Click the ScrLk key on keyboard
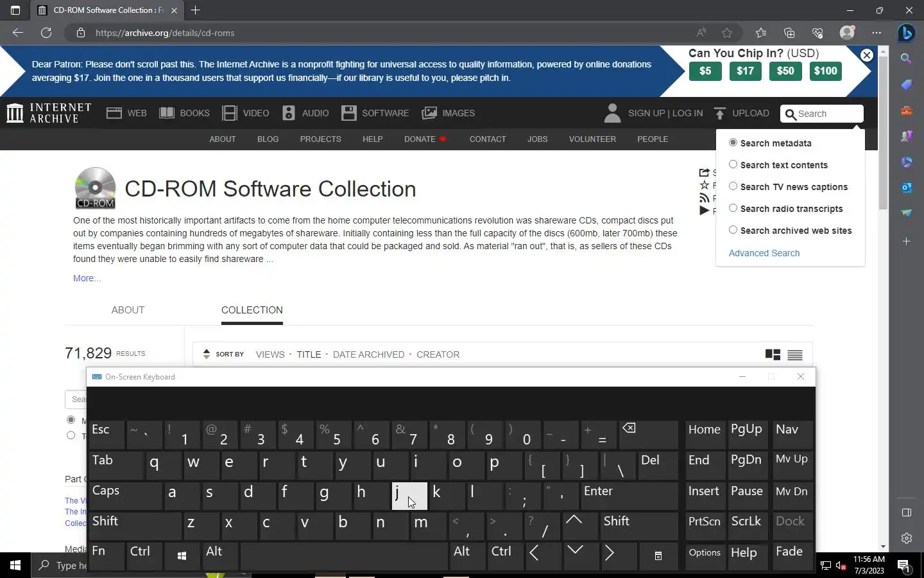Viewport: 924px width, 578px height. click(x=747, y=526)
